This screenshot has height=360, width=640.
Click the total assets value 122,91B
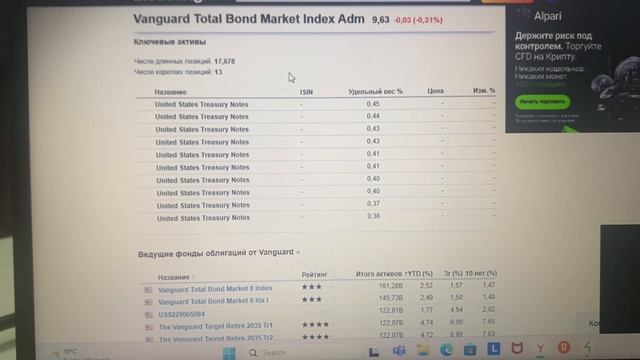pyautogui.click(x=391, y=310)
